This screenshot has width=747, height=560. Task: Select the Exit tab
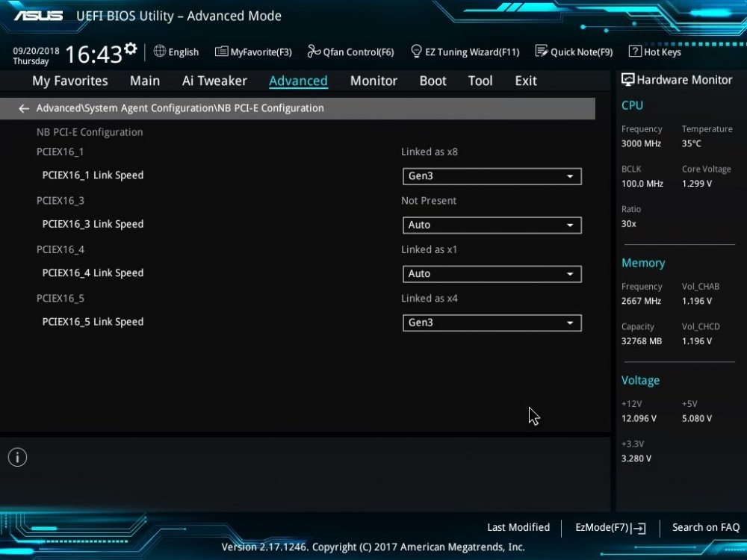point(526,81)
